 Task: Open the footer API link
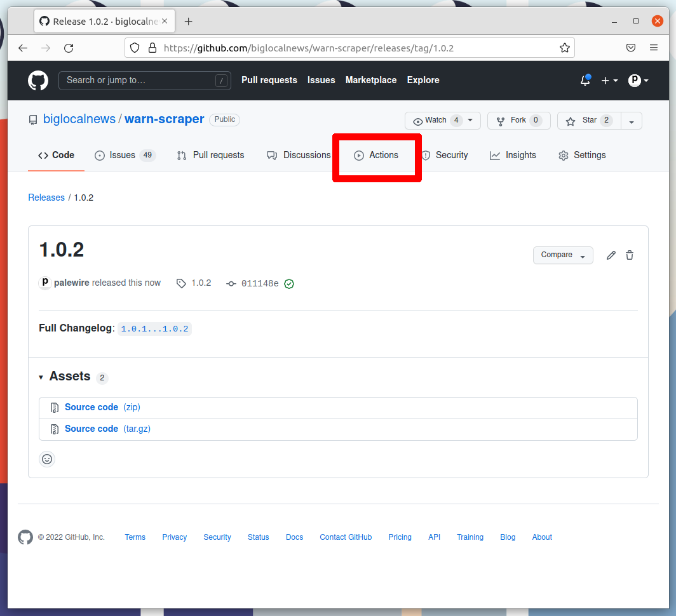pyautogui.click(x=434, y=537)
